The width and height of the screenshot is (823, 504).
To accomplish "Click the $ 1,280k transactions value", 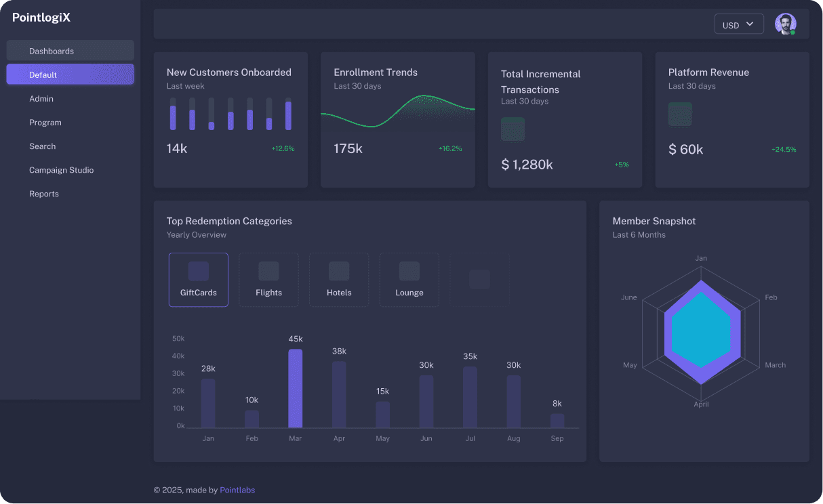I will tap(527, 164).
